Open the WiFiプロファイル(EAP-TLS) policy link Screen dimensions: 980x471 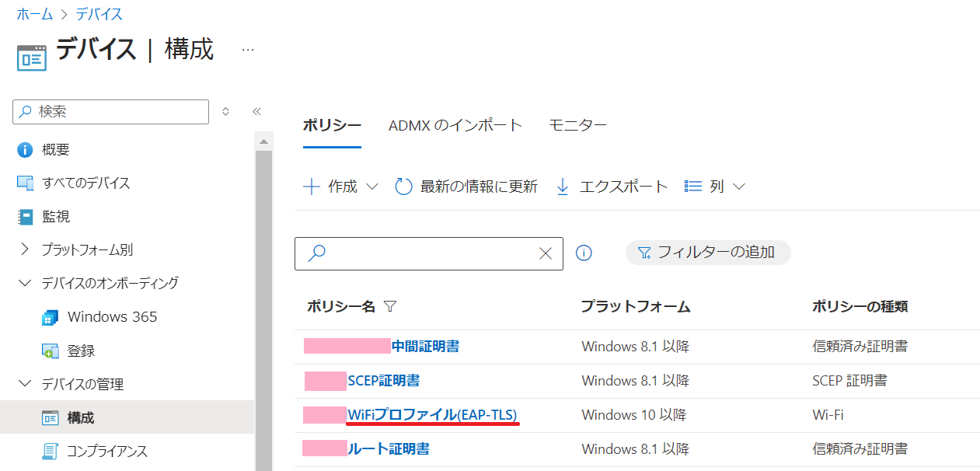(x=432, y=415)
